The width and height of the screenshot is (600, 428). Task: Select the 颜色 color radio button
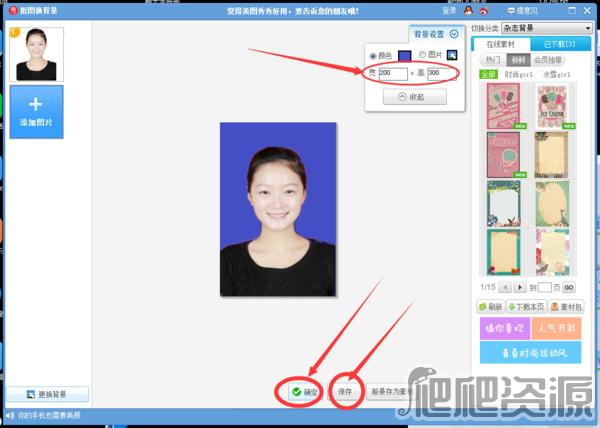373,56
